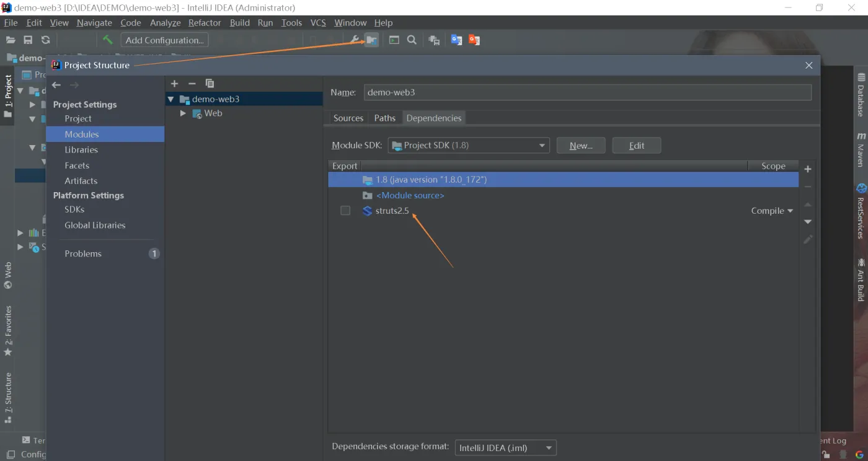Open the Database tool window
The height and width of the screenshot is (461, 868).
[861, 95]
